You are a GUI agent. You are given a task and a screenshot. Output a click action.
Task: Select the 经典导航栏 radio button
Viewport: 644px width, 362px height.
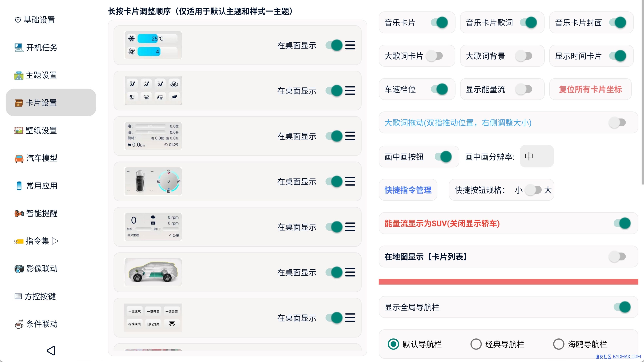(476, 344)
